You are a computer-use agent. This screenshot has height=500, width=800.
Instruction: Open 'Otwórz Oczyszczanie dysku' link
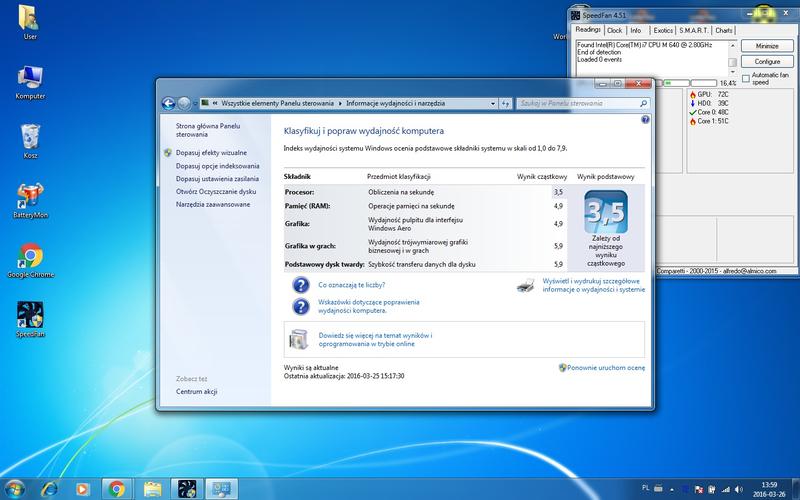pyautogui.click(x=216, y=191)
